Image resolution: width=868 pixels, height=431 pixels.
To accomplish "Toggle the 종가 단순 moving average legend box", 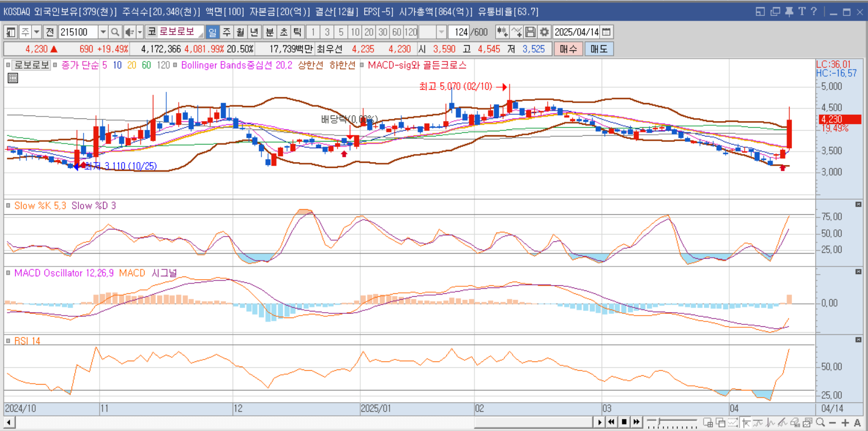I will tap(54, 65).
